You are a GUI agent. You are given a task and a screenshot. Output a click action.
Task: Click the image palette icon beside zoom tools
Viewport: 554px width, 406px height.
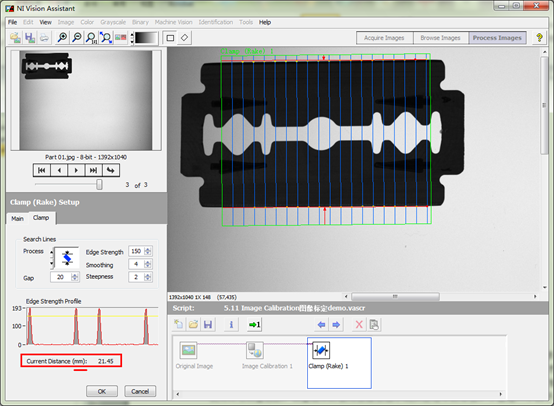(120, 37)
